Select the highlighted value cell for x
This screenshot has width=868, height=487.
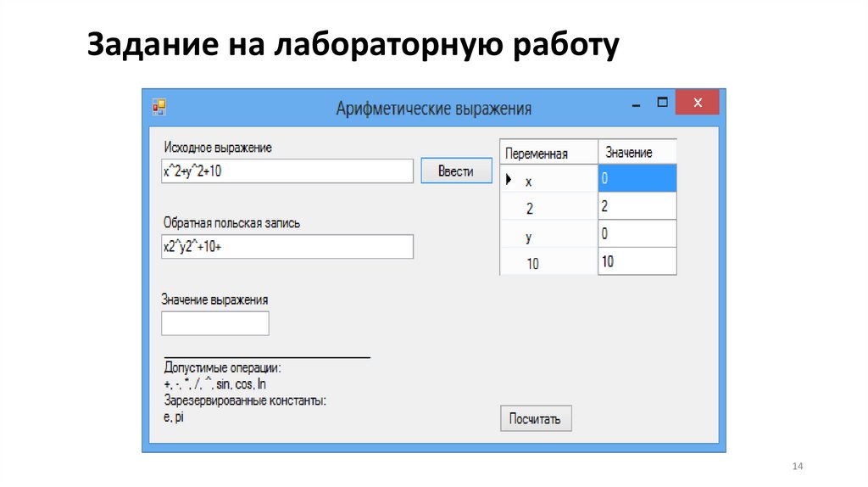637,178
